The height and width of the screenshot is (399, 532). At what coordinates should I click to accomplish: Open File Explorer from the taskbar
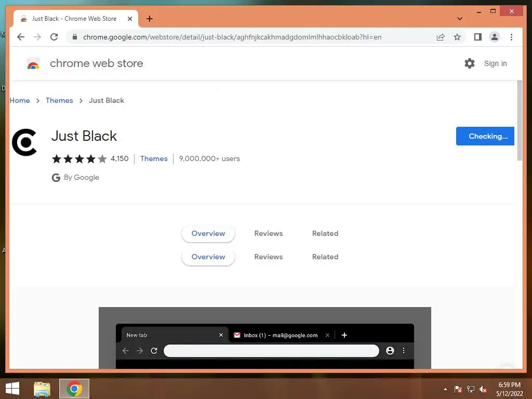coord(42,389)
